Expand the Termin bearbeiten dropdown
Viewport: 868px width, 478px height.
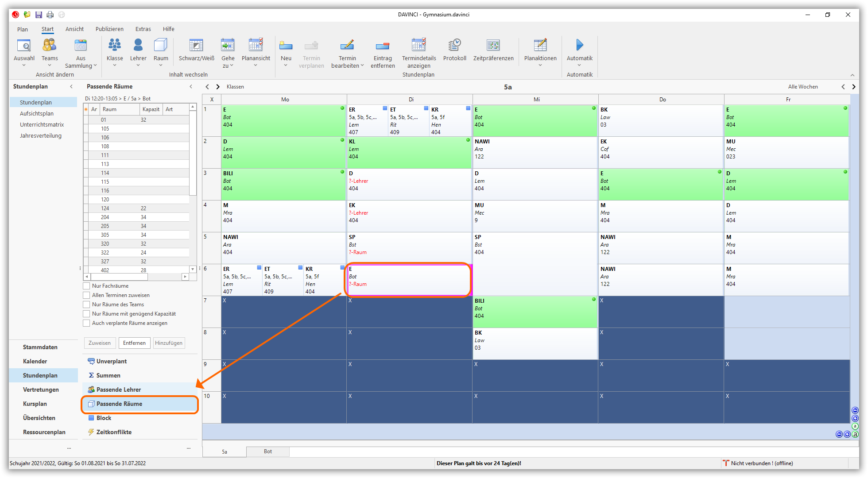[362, 66]
